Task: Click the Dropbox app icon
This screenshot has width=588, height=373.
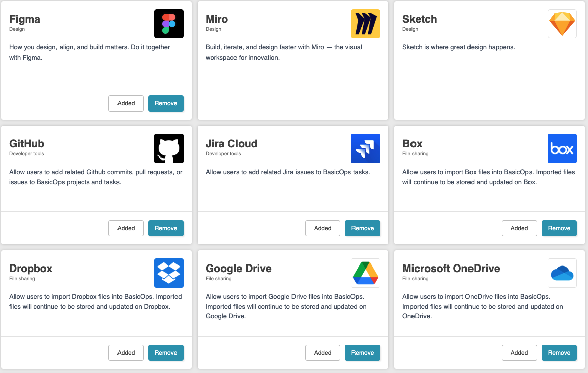Action: coord(168,273)
